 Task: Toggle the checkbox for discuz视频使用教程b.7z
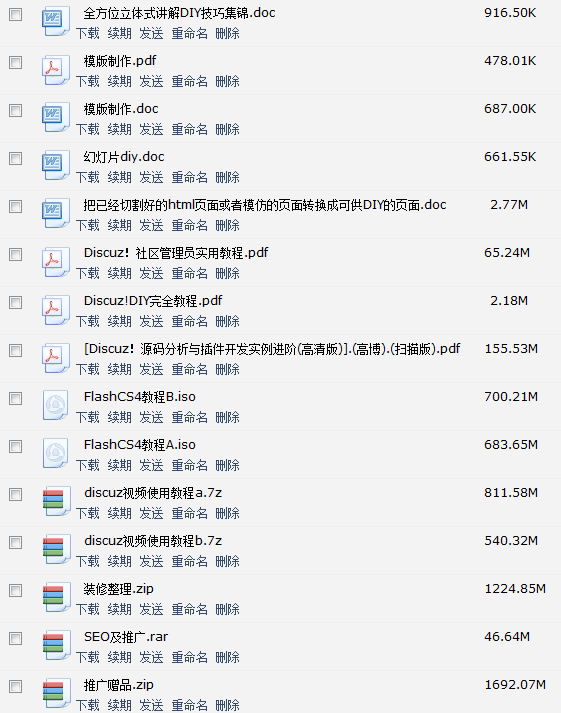[x=15, y=542]
